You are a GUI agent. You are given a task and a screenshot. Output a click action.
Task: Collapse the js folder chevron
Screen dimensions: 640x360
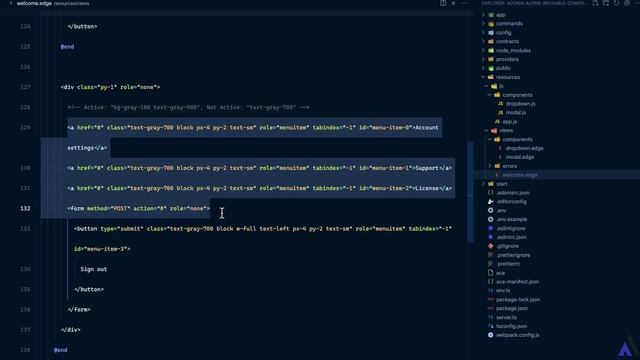tap(487, 86)
